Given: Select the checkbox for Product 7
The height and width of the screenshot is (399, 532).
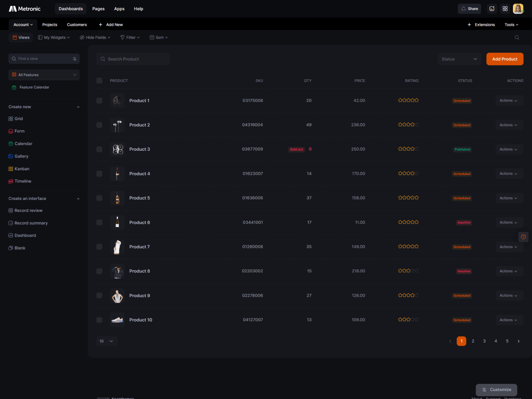Looking at the screenshot, I should point(99,247).
